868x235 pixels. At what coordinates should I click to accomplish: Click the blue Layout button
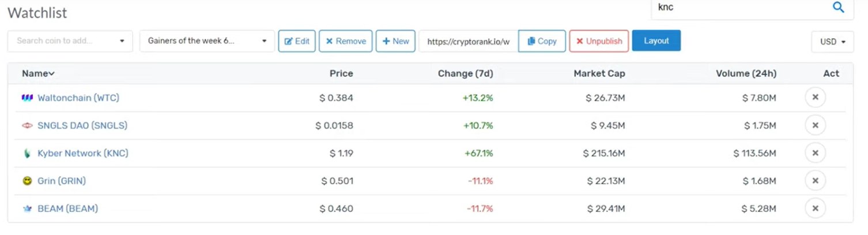click(656, 40)
